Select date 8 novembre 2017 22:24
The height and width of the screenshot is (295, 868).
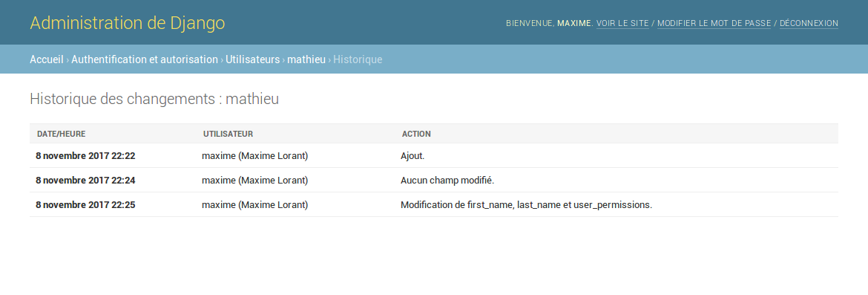[x=86, y=181]
